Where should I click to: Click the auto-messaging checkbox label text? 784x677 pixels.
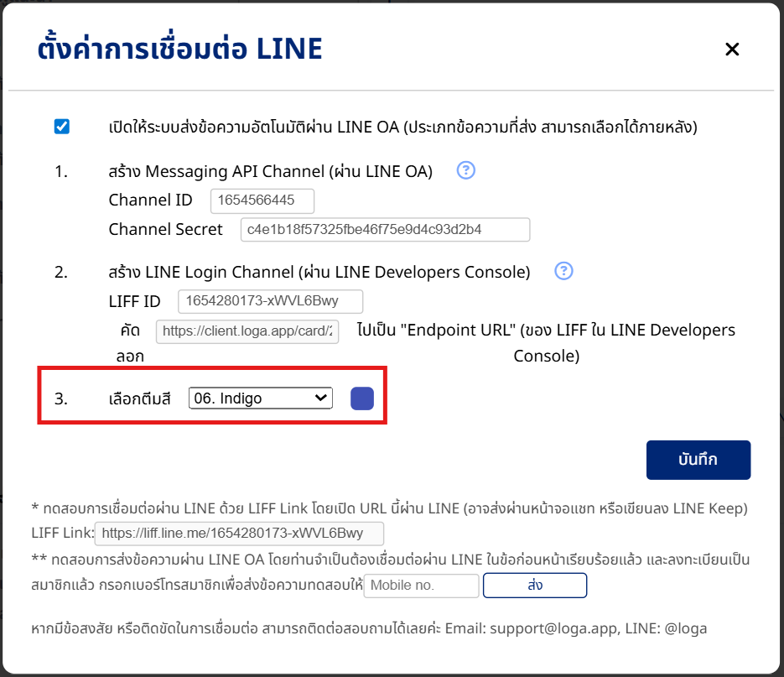[x=403, y=127]
